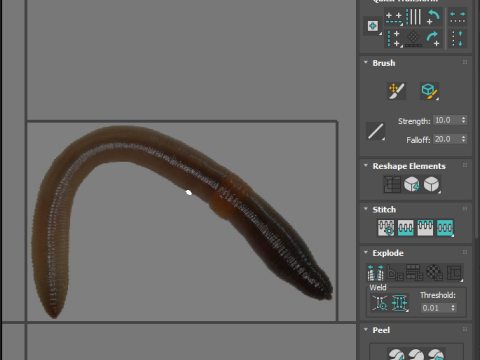This screenshot has width=480, height=360.
Task: Click the white vertex dot on the worm
Action: point(189,192)
